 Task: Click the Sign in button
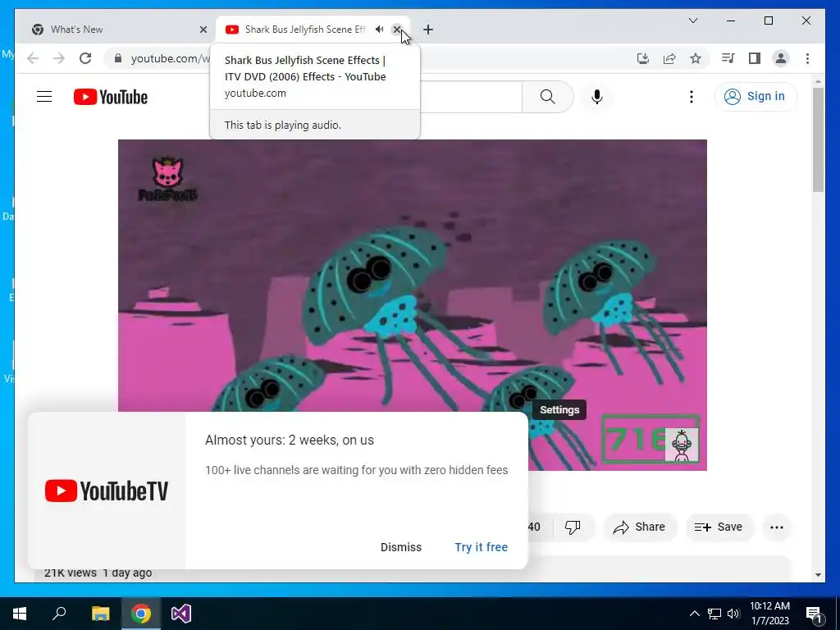click(x=756, y=97)
